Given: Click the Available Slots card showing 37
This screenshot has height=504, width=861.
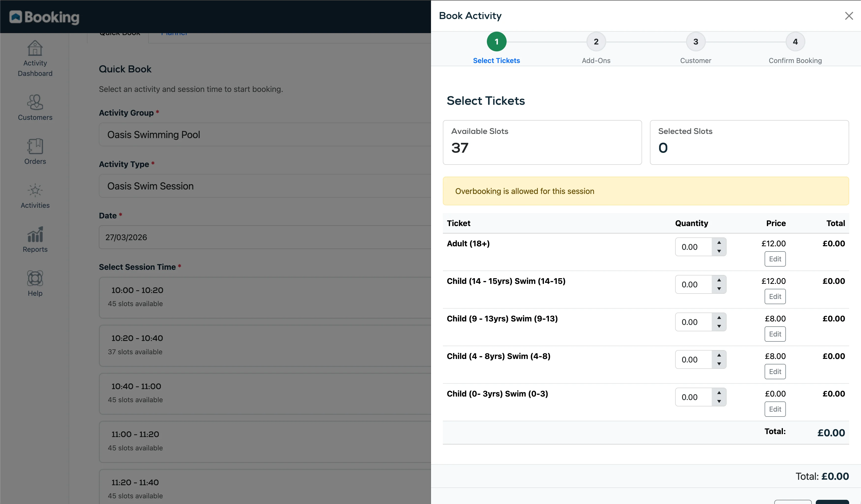Looking at the screenshot, I should pyautogui.click(x=542, y=142).
